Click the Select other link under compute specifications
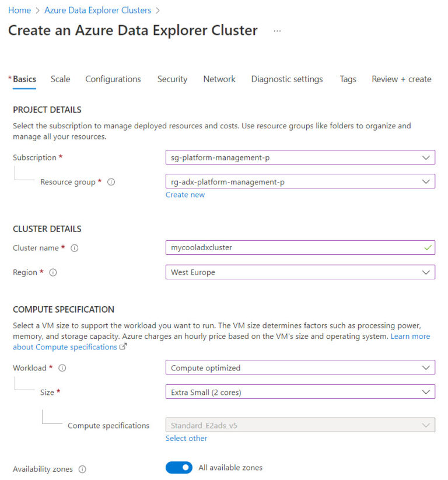 click(x=186, y=438)
